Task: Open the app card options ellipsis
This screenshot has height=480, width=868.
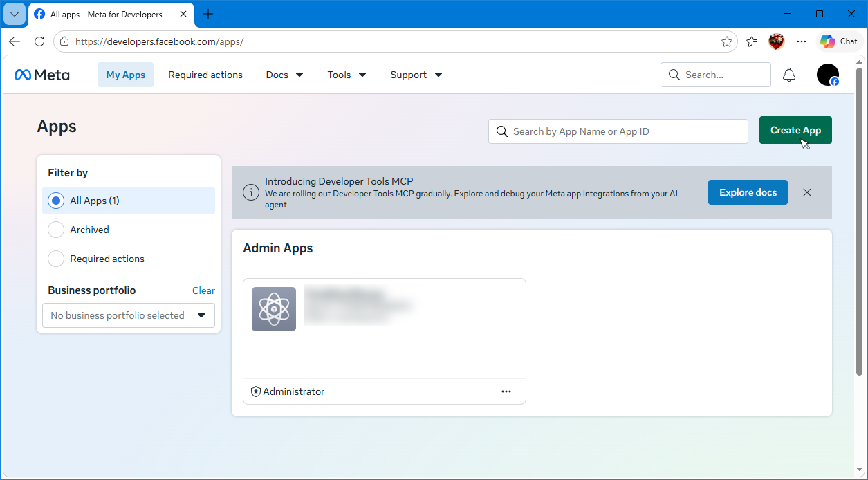Action: [x=506, y=391]
